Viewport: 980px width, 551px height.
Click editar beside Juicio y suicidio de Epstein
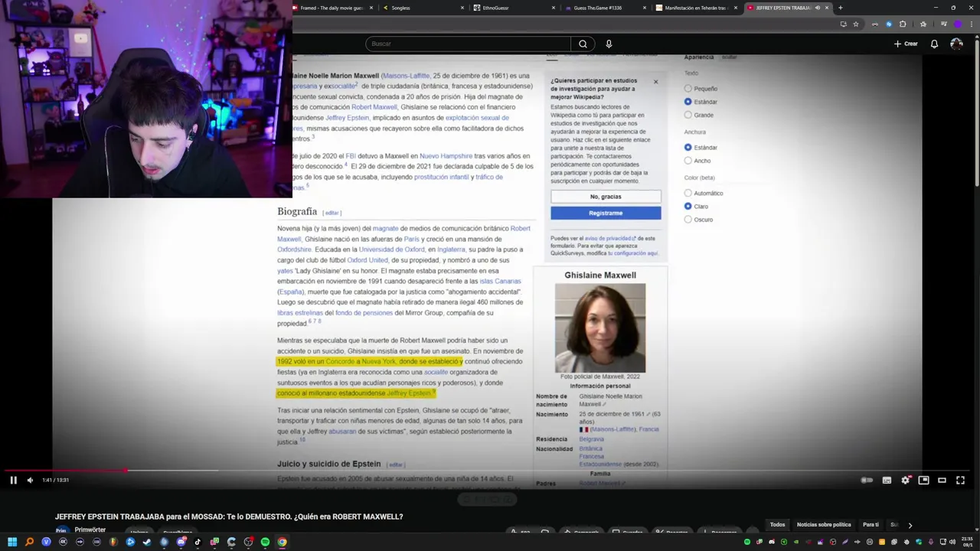[x=395, y=465]
